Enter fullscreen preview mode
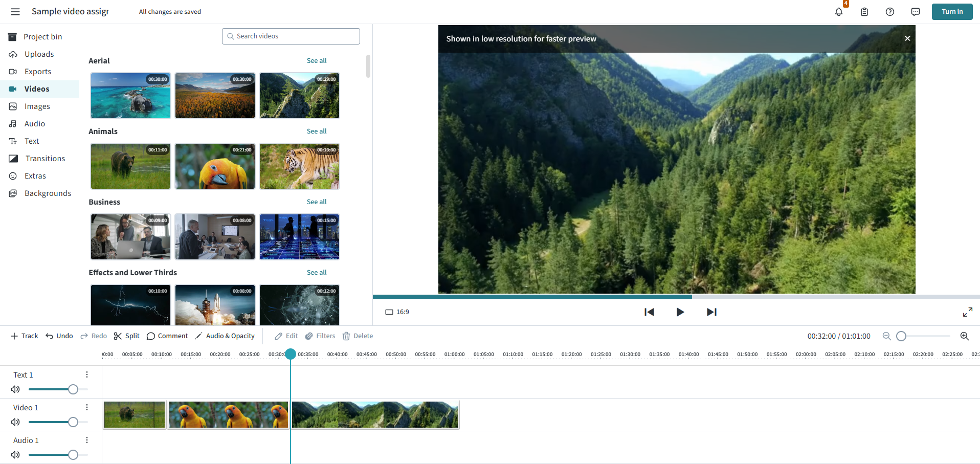 (968, 312)
